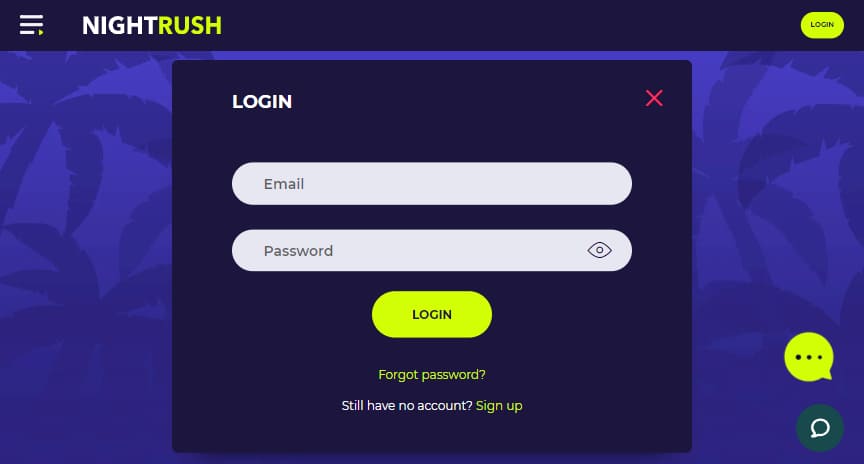Open the yellow three-dots chat bubble
864x464 pixels.
point(809,357)
